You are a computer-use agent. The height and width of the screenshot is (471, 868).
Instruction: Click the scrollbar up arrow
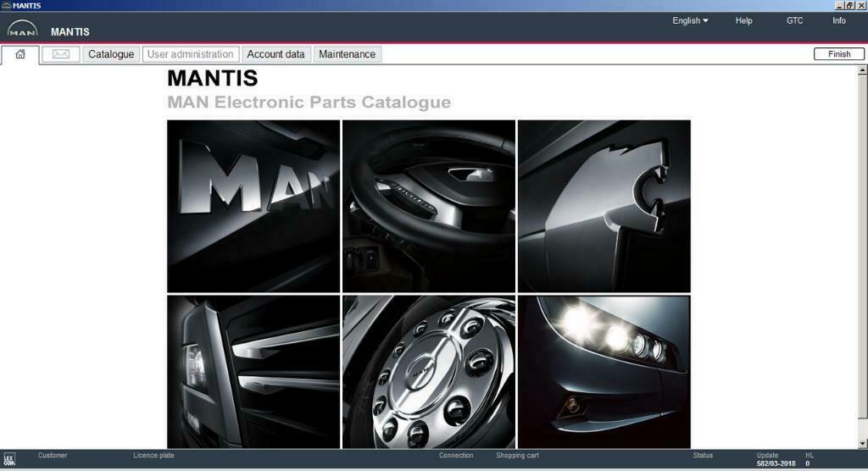point(862,70)
